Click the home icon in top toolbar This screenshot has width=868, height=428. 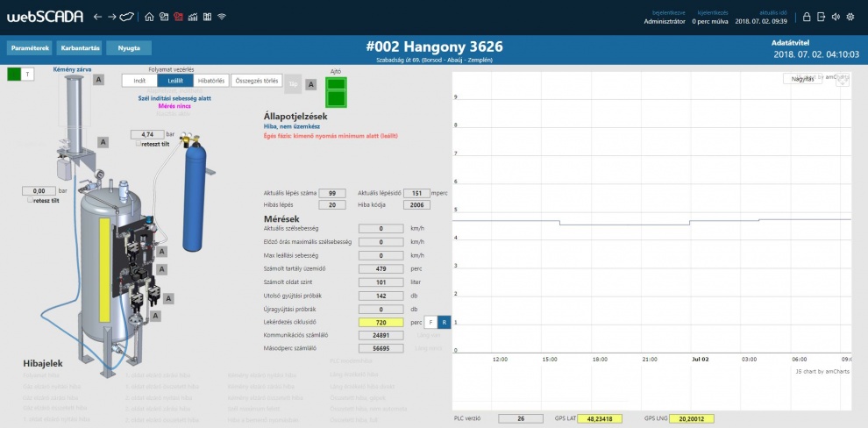point(149,17)
